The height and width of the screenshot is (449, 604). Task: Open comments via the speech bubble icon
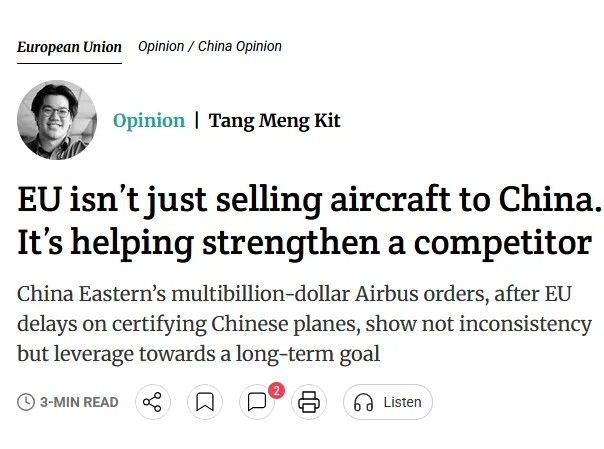click(x=257, y=402)
